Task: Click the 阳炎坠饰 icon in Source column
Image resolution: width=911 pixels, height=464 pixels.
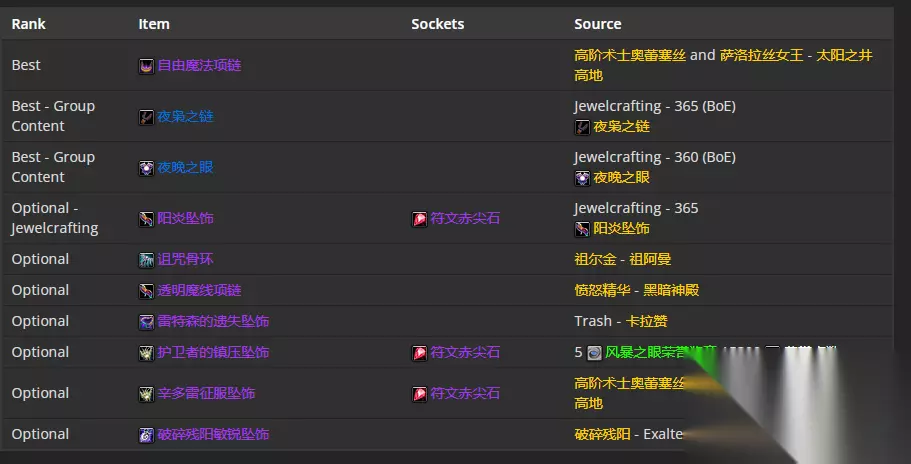Action: 582,229
